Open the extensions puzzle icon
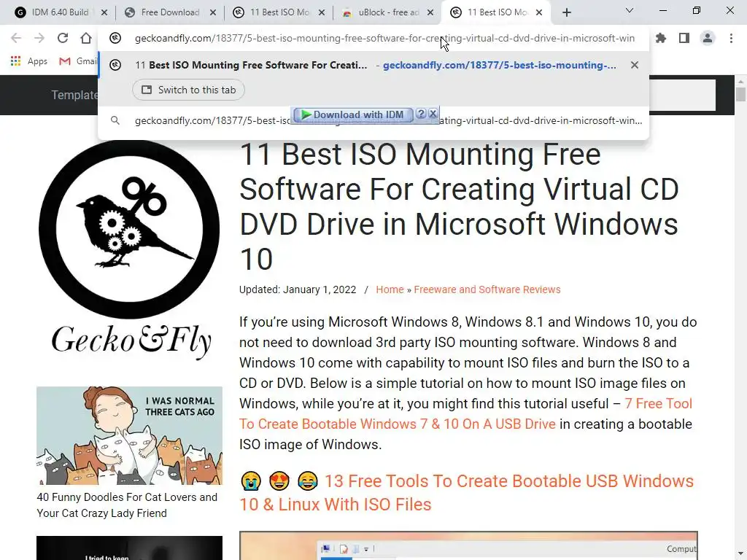747x560 pixels. [661, 38]
